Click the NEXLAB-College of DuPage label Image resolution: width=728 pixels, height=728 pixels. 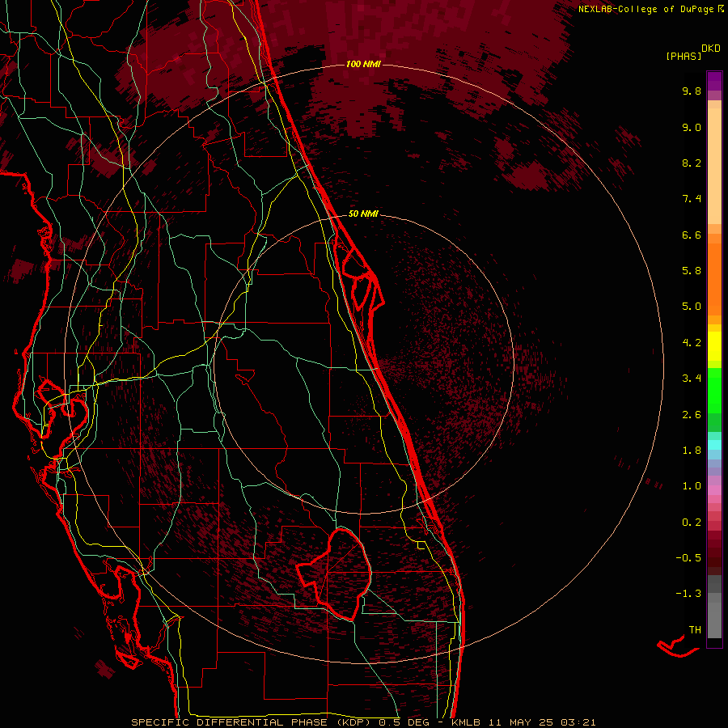pos(645,9)
